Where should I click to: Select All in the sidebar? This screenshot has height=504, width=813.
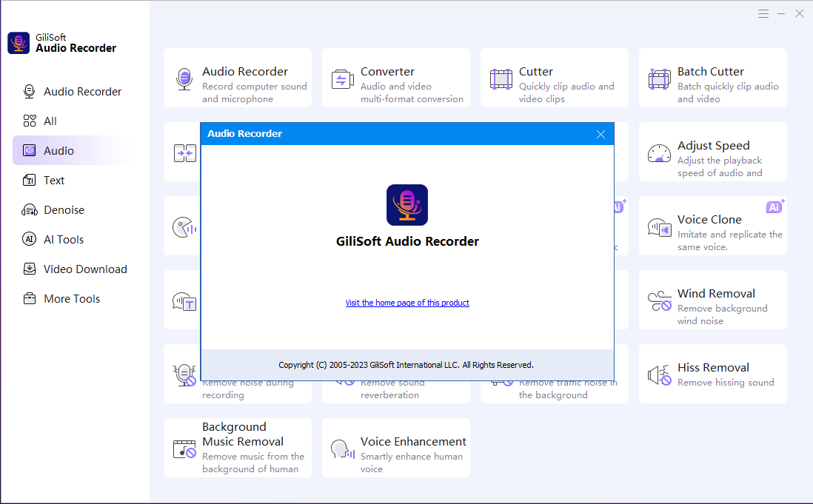tap(72, 121)
